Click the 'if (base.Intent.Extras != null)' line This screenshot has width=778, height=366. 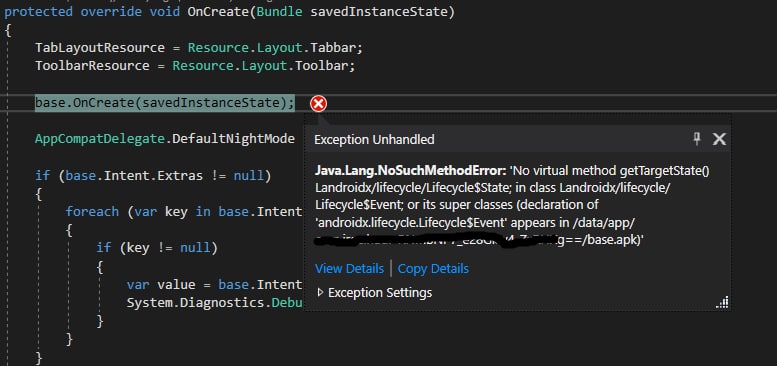click(x=153, y=176)
